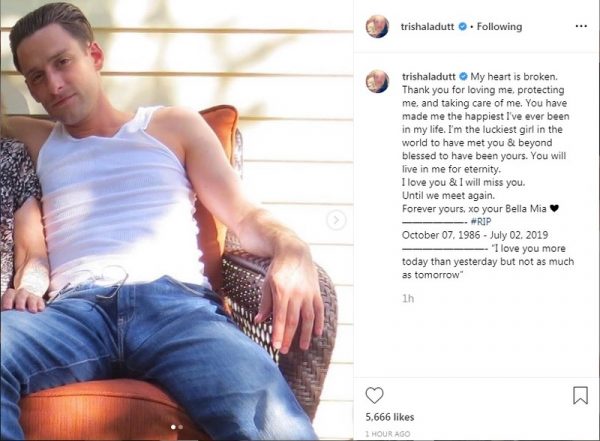Open the three-dot more options menu
This screenshot has height=441, width=600.
581,26
